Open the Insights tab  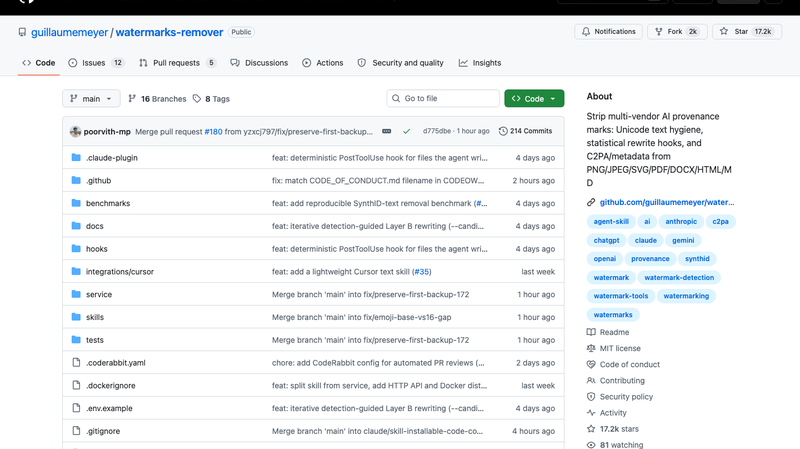tap(480, 63)
